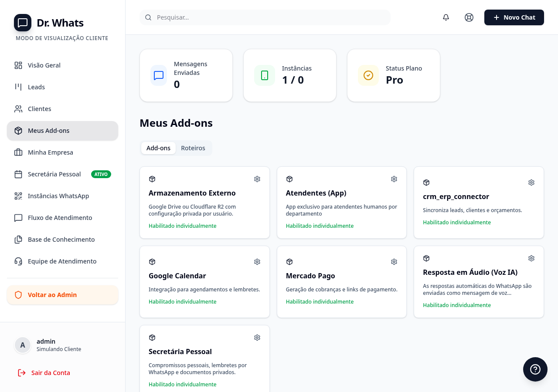Open Equipe de Atendimento in sidebar
This screenshot has width=558, height=392.
click(62, 261)
